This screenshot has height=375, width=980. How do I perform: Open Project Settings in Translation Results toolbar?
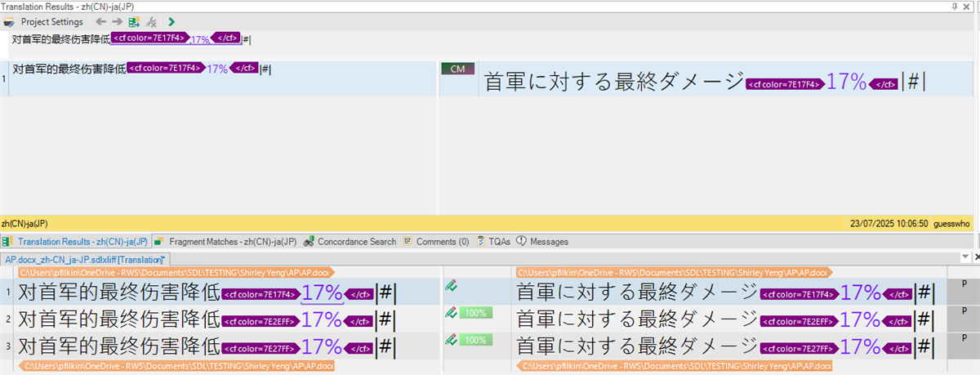pos(44,22)
